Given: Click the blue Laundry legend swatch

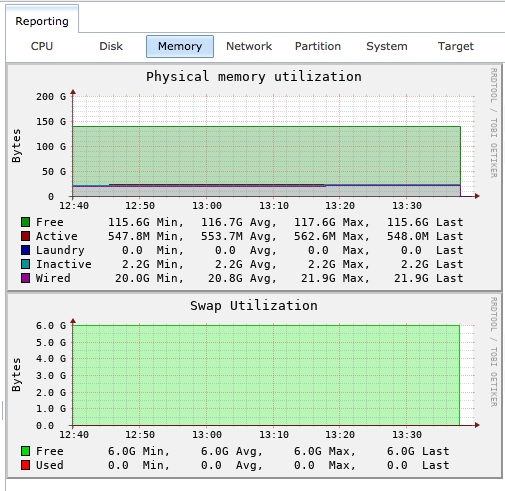Looking at the screenshot, I should tap(25, 250).
